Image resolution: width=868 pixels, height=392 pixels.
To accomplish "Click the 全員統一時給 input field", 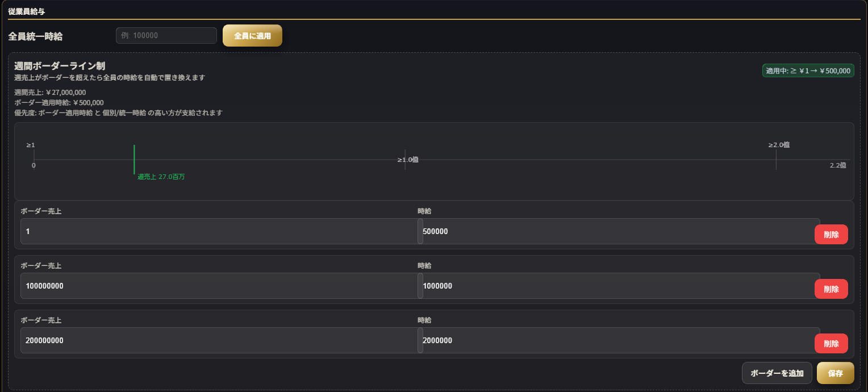I will (166, 35).
